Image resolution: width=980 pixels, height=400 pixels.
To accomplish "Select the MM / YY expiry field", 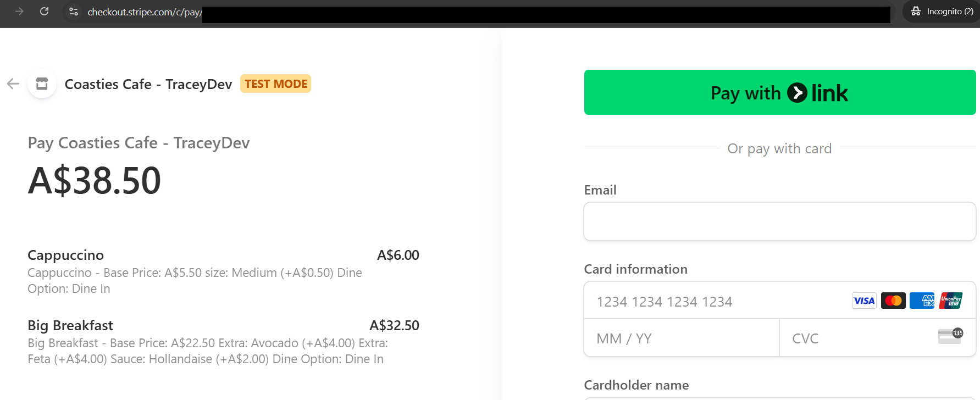I will pos(681,338).
